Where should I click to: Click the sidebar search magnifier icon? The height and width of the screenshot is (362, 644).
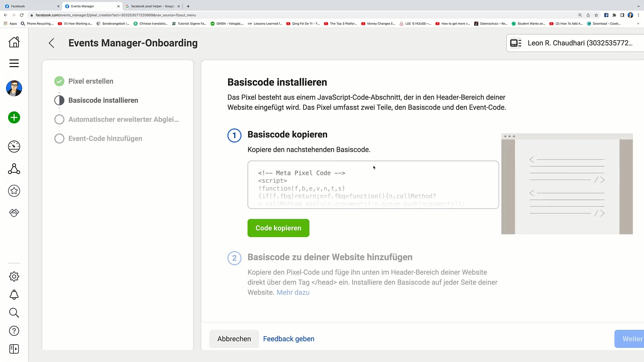coord(14,313)
